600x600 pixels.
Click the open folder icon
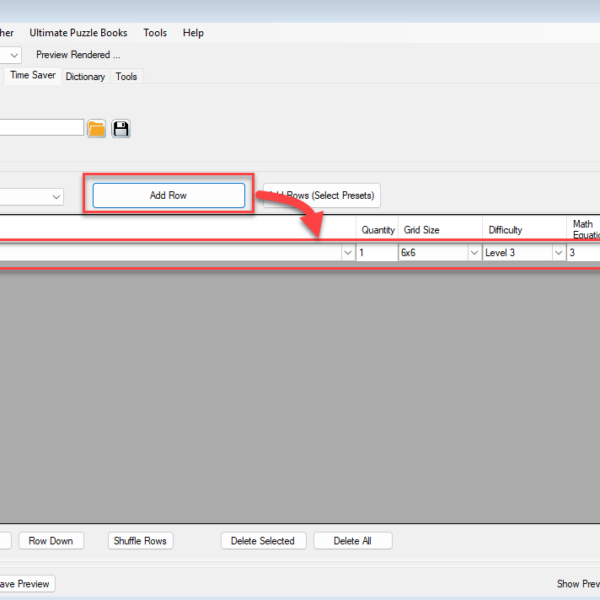97,128
